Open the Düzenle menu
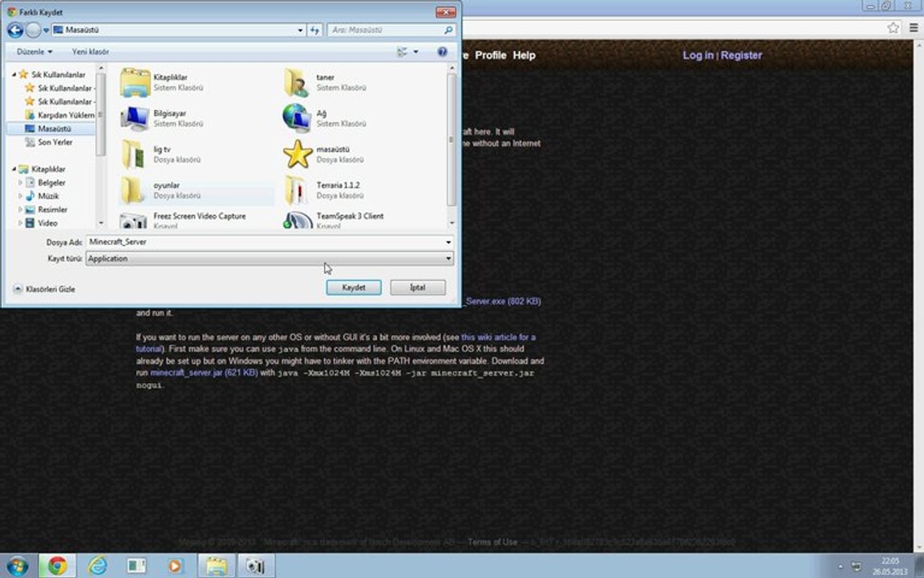The image size is (924, 578). [34, 52]
